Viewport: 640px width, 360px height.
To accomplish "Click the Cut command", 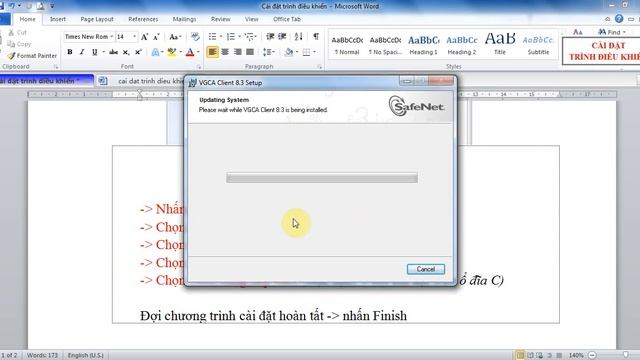I will click(x=18, y=32).
